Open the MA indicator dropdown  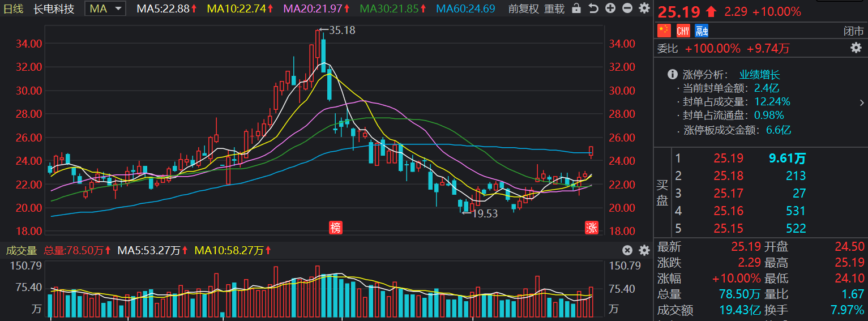point(105,8)
